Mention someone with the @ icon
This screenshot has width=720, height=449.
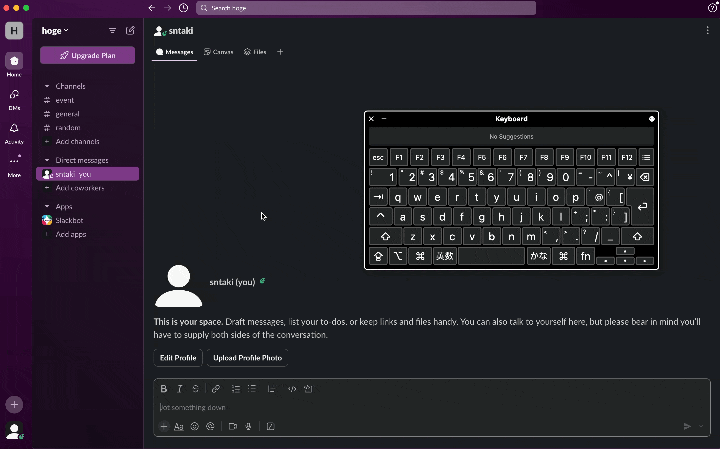pos(210,427)
